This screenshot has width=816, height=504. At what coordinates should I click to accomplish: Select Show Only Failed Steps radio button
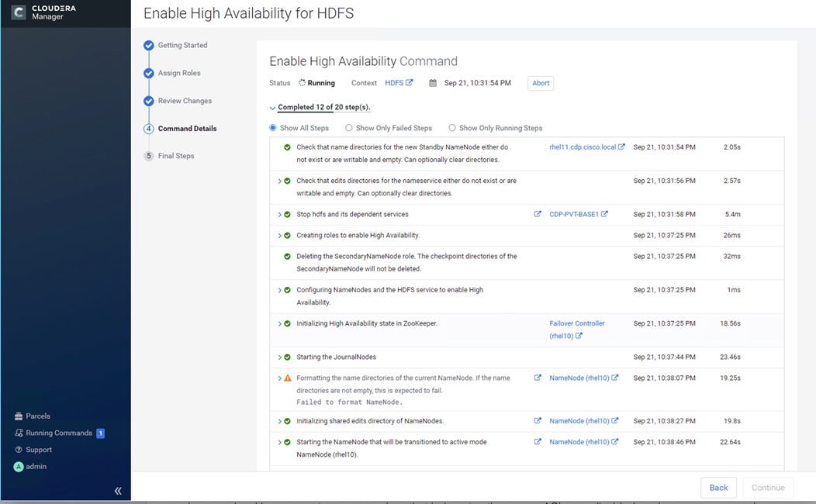[x=349, y=127]
